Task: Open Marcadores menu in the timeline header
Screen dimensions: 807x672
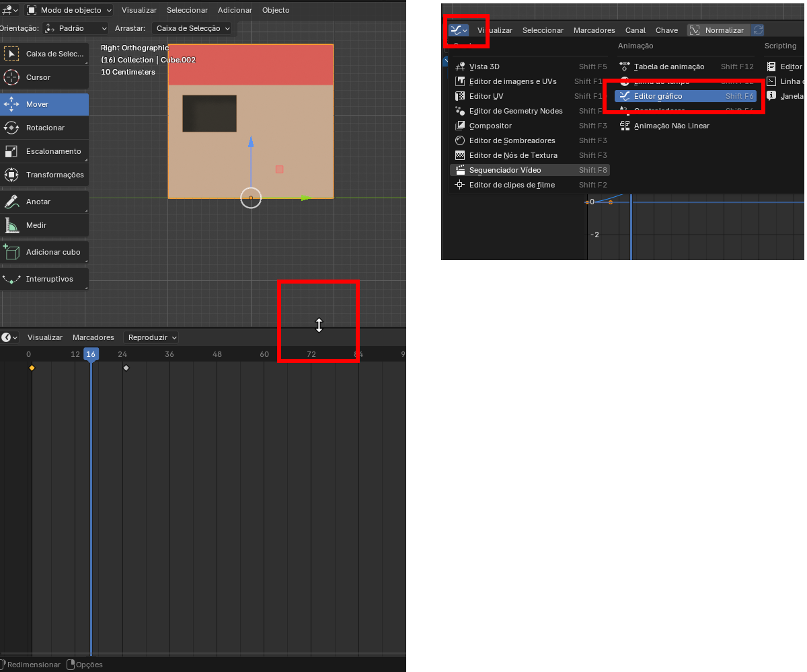Action: tap(93, 337)
